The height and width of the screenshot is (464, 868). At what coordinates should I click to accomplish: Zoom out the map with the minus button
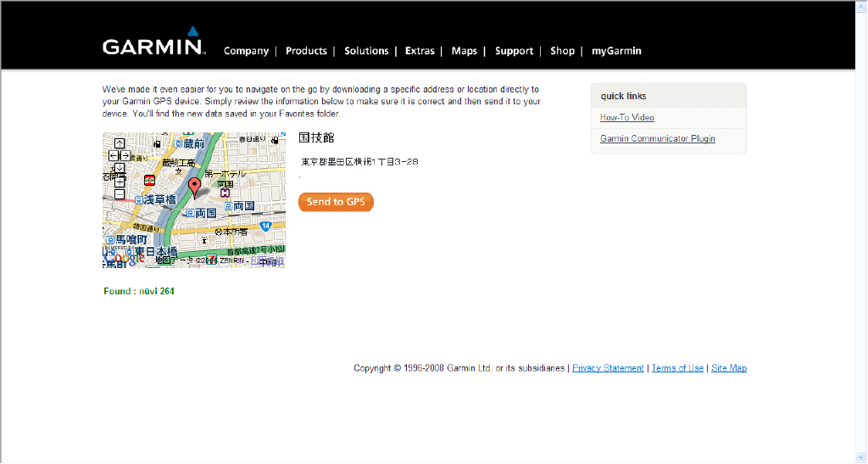click(120, 194)
